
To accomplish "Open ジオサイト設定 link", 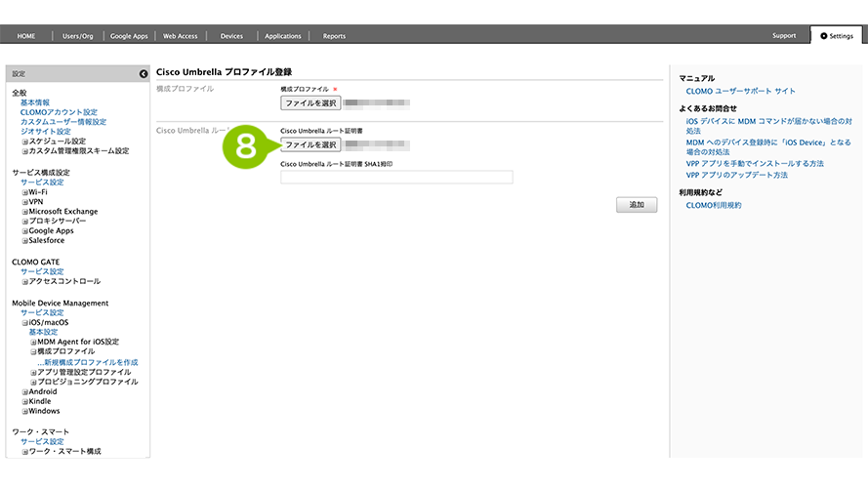I will [45, 132].
